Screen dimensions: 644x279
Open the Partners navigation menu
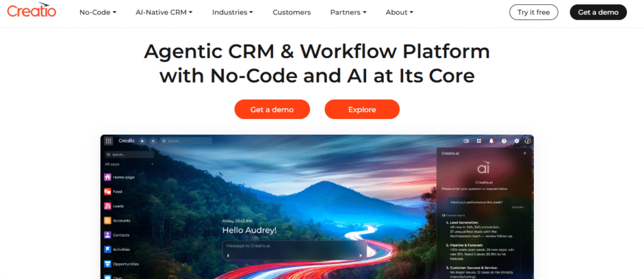(x=347, y=12)
